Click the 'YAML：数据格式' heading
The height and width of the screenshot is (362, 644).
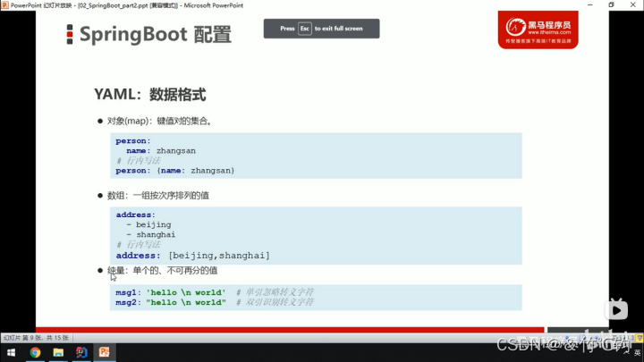150,95
